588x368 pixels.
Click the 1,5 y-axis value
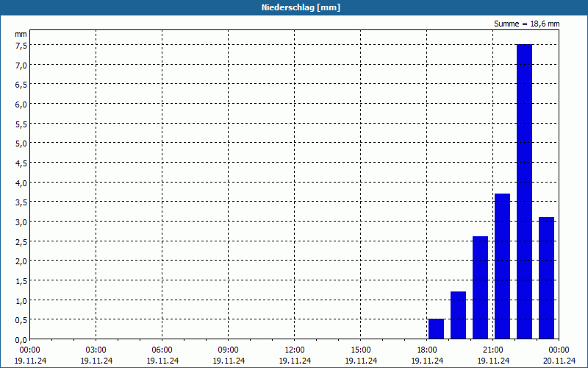click(x=21, y=281)
